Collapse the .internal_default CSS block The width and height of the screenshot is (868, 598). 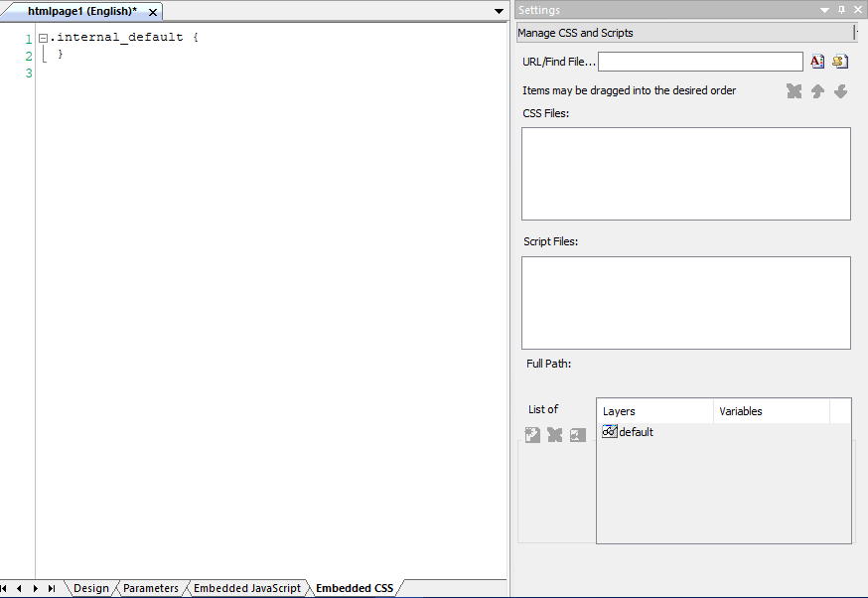tap(43, 38)
